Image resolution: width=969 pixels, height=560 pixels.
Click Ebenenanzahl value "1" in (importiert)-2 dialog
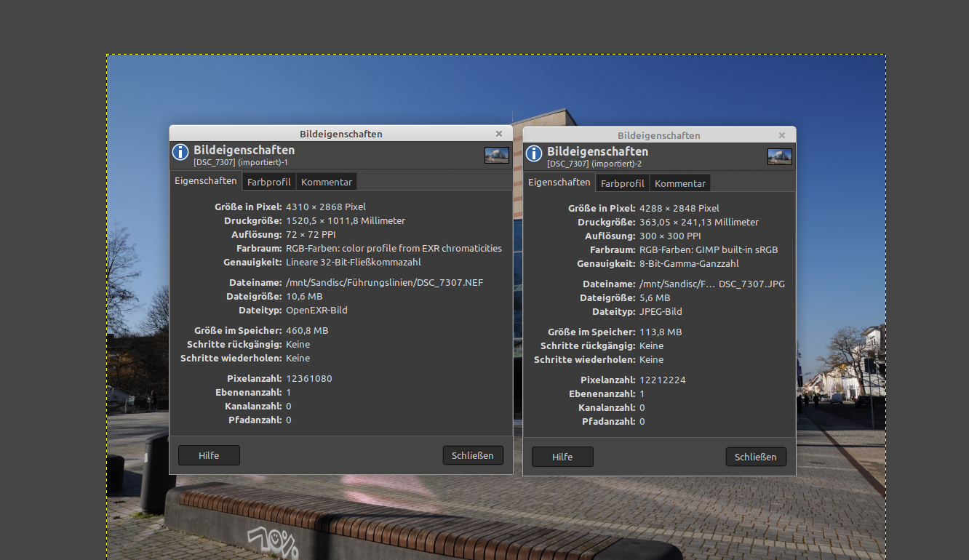click(x=642, y=393)
